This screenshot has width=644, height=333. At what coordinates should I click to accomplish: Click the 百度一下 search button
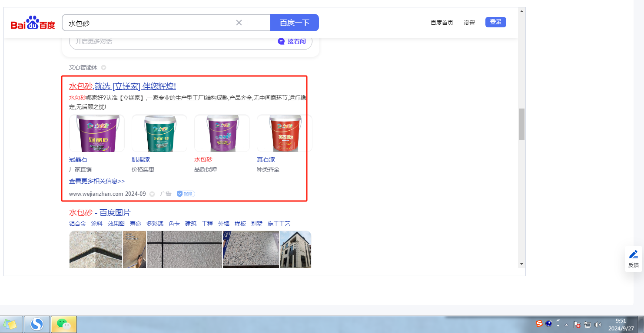295,23
